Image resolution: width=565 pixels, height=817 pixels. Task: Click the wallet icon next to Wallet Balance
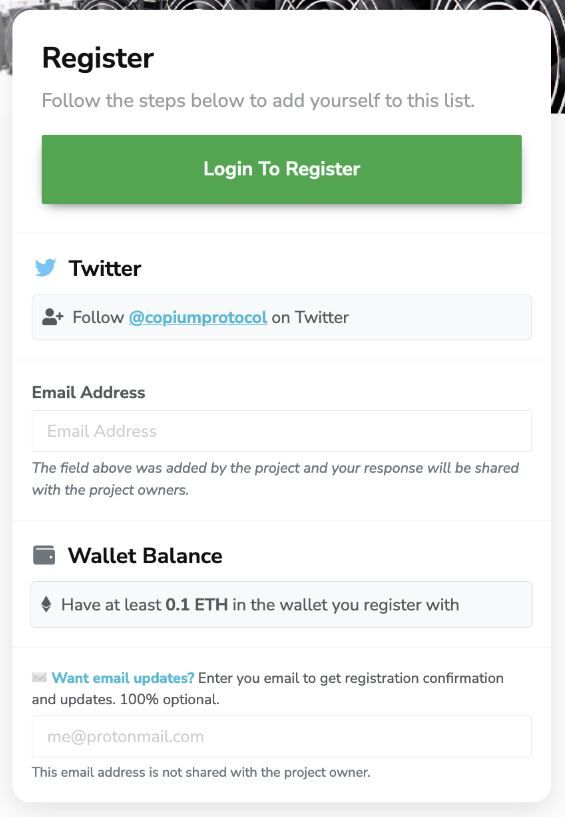[44, 555]
